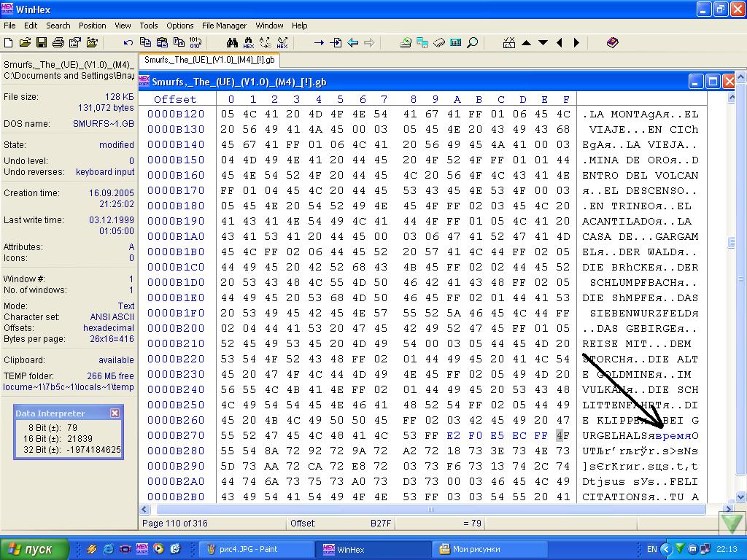The image size is (747, 560).
Task: Print using the printer toolbar icon
Action: 58,43
